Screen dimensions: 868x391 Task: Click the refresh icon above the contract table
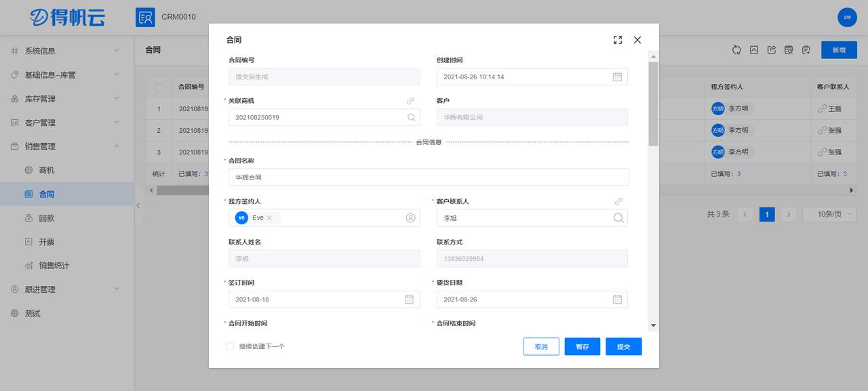click(x=736, y=50)
